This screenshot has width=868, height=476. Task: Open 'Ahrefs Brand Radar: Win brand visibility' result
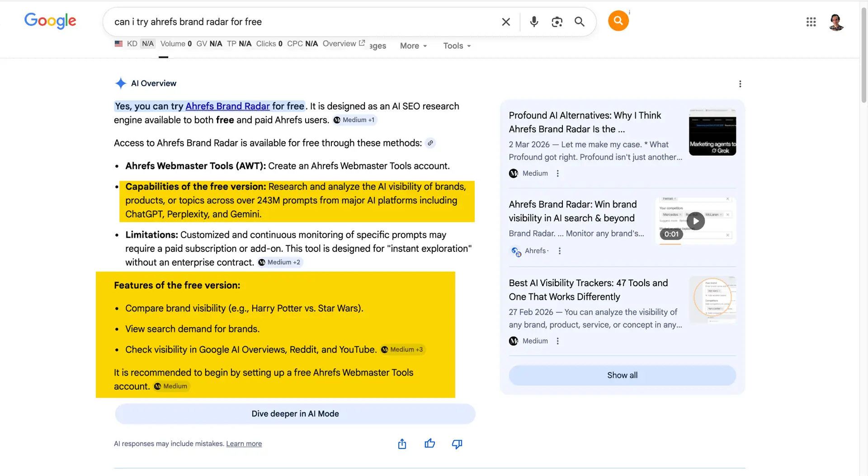point(572,211)
